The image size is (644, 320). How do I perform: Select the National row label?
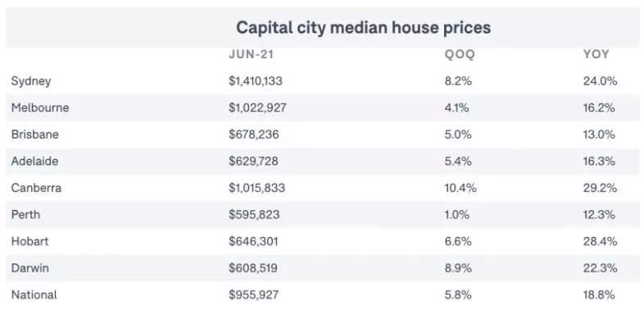(34, 295)
